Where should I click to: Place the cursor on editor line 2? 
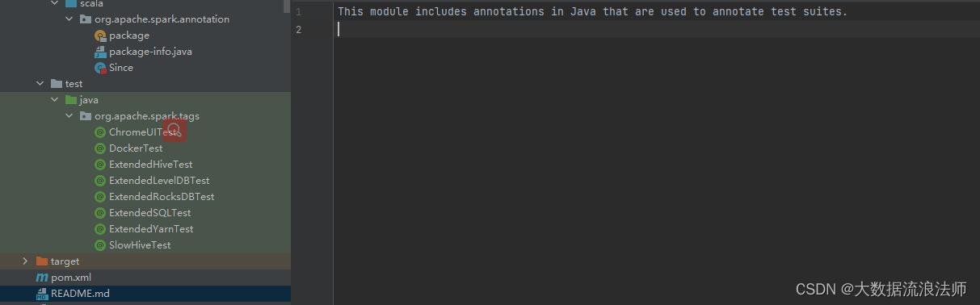coord(654,29)
